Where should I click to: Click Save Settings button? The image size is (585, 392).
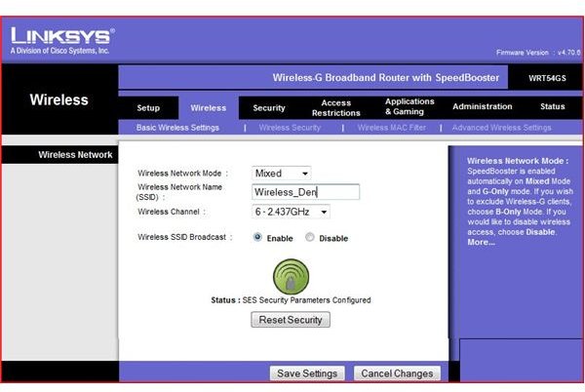[307, 373]
